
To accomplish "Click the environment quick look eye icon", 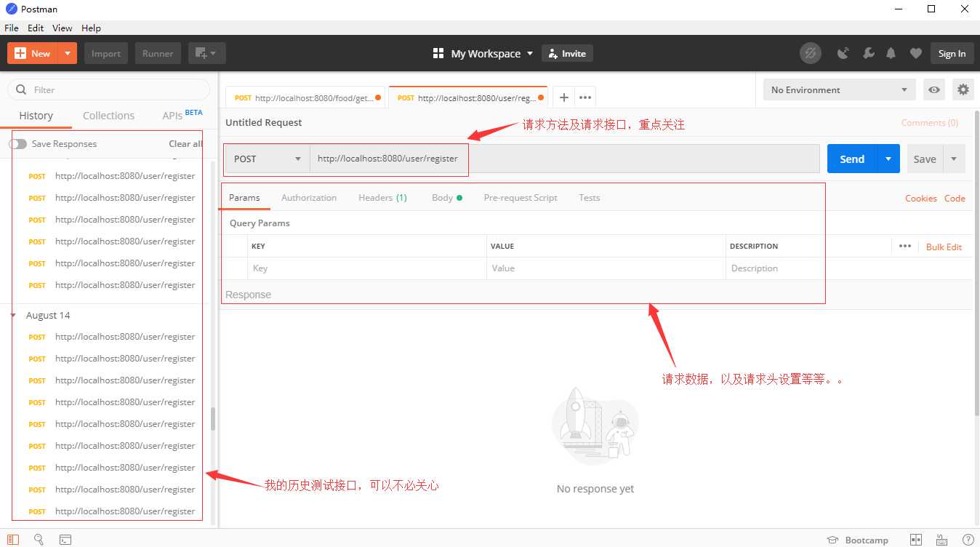I will pos(934,89).
